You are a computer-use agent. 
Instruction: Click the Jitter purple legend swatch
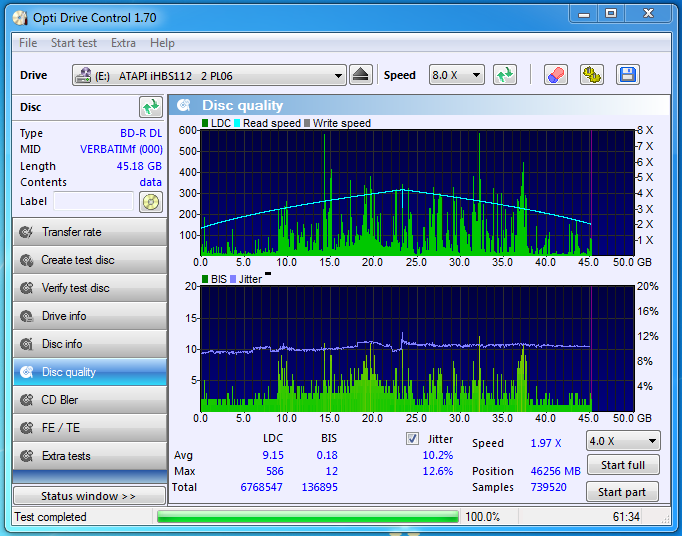pos(233,279)
